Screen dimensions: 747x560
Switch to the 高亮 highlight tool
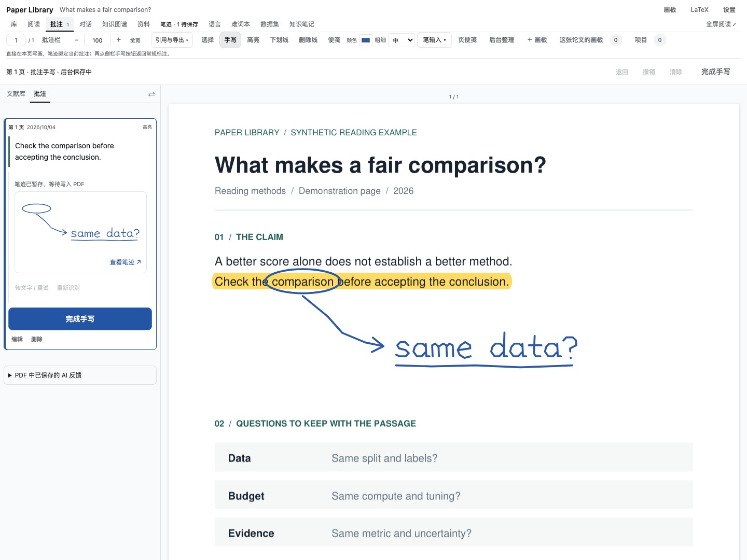253,40
